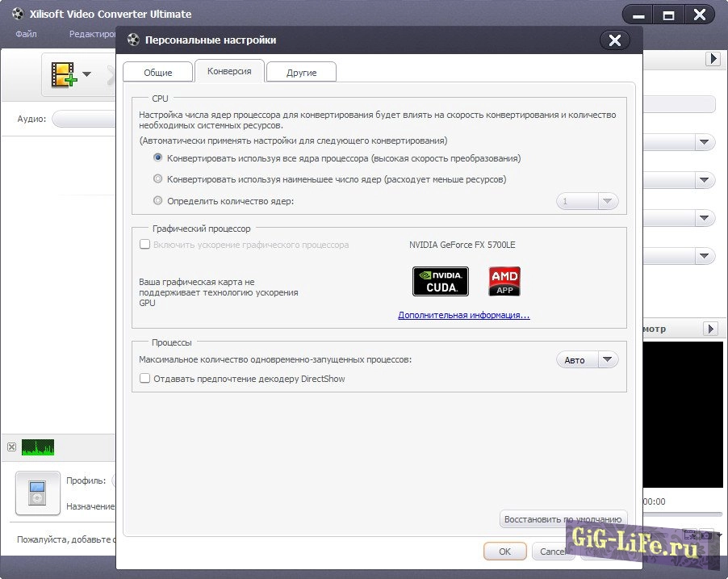
Task: Click the NVIDIA CUDA logo
Action: pos(440,280)
